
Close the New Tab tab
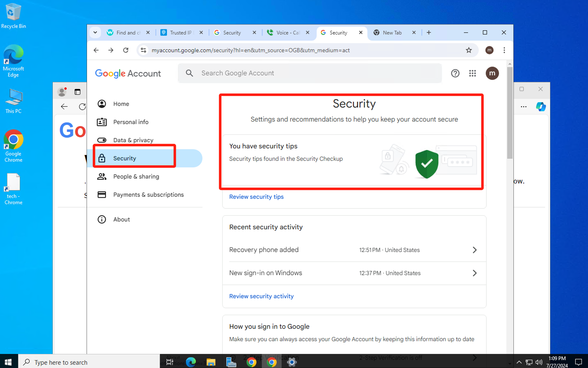pyautogui.click(x=414, y=32)
